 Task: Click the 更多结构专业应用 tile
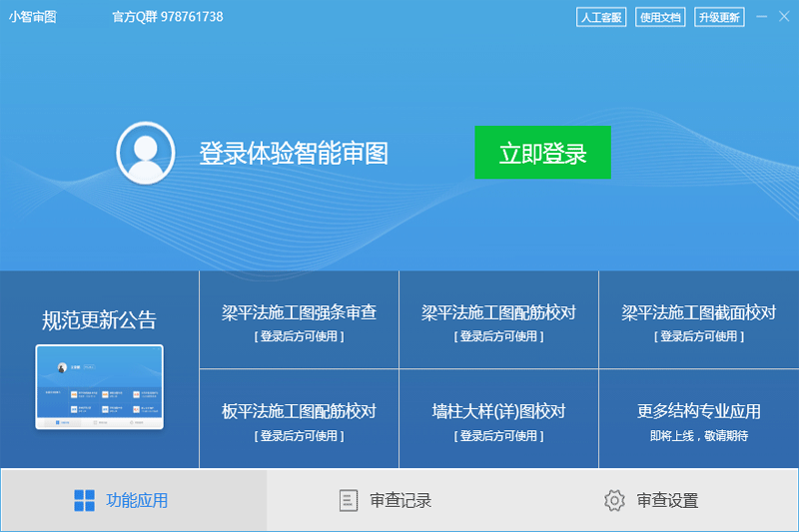pos(698,420)
